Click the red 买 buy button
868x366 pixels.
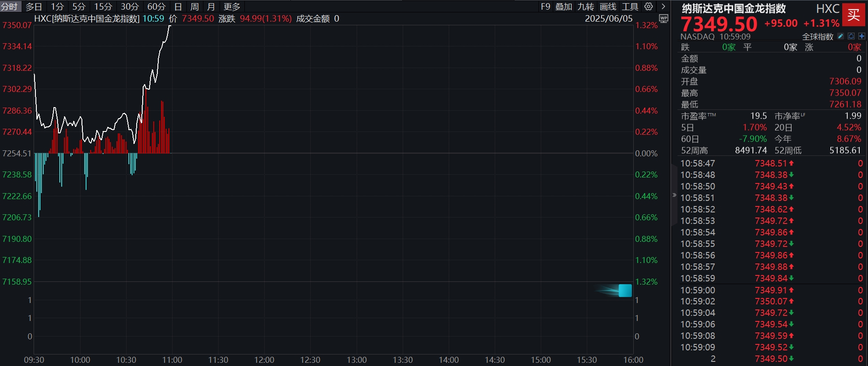(x=854, y=15)
